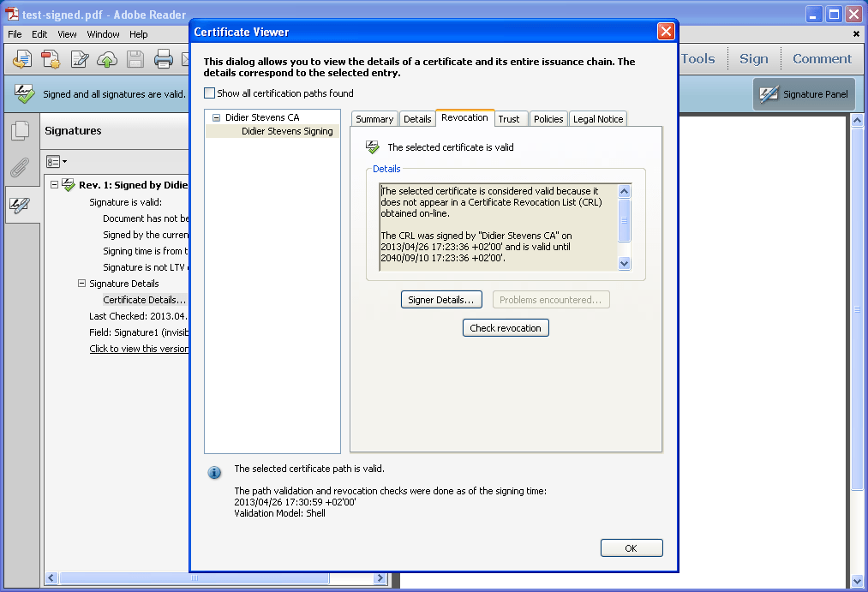Open the Signature Panel button
Viewport: 868px width, 592px height.
coord(804,94)
